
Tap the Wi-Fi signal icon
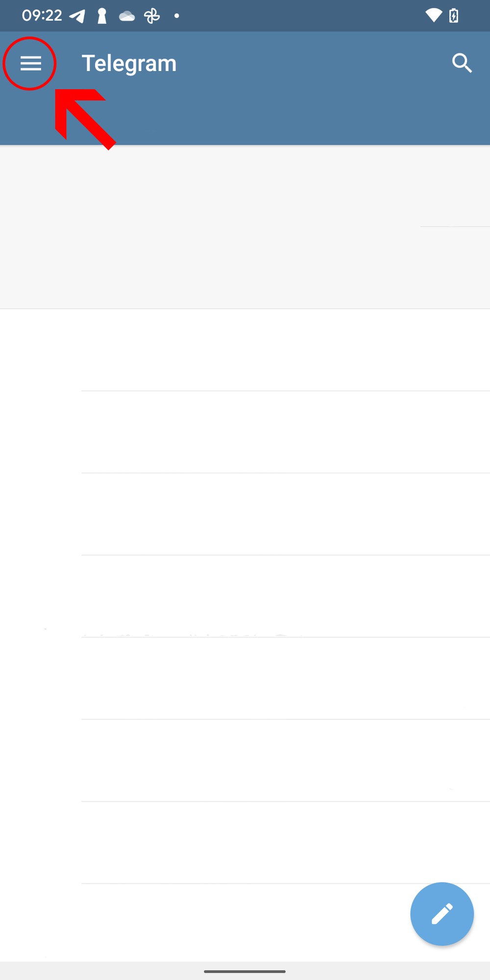[433, 15]
